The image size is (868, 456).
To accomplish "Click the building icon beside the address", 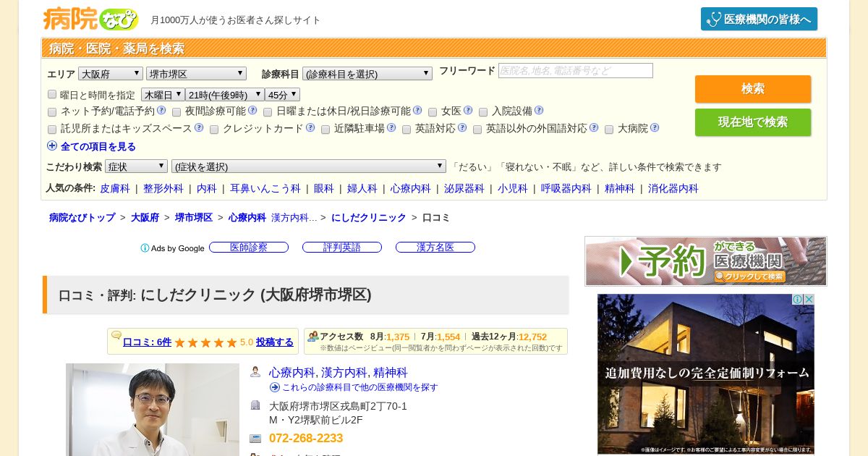I will tap(255, 405).
